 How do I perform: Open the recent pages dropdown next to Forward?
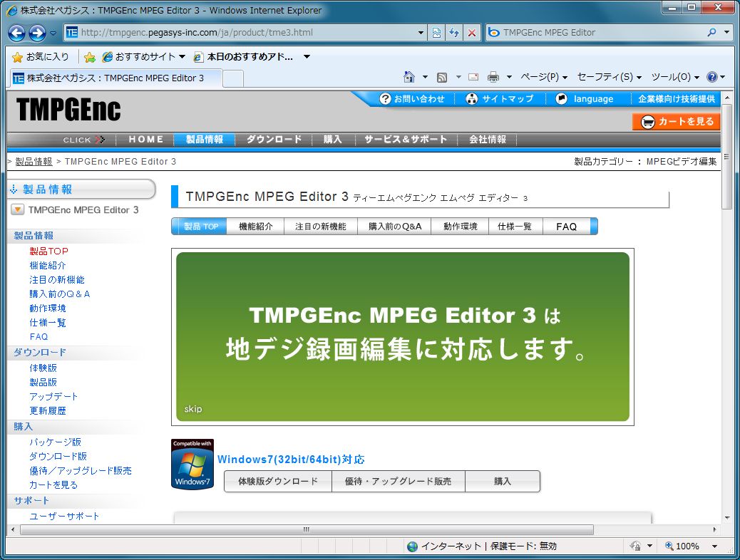(x=53, y=33)
